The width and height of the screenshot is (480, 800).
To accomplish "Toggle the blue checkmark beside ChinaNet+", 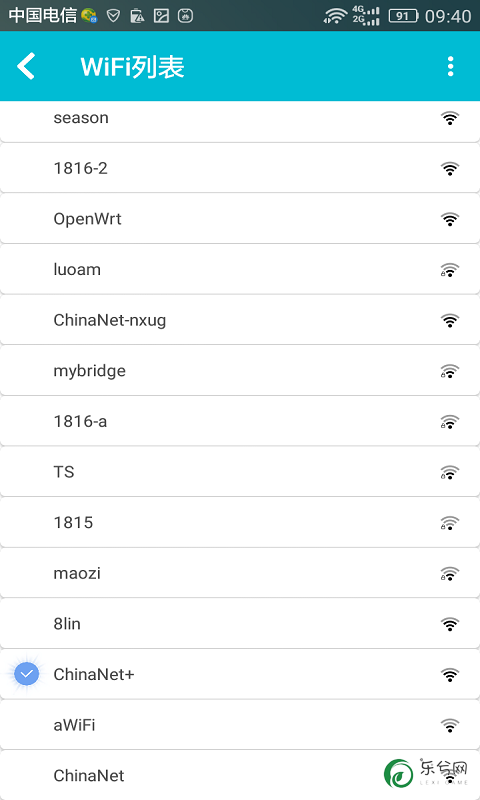I will 27,674.
